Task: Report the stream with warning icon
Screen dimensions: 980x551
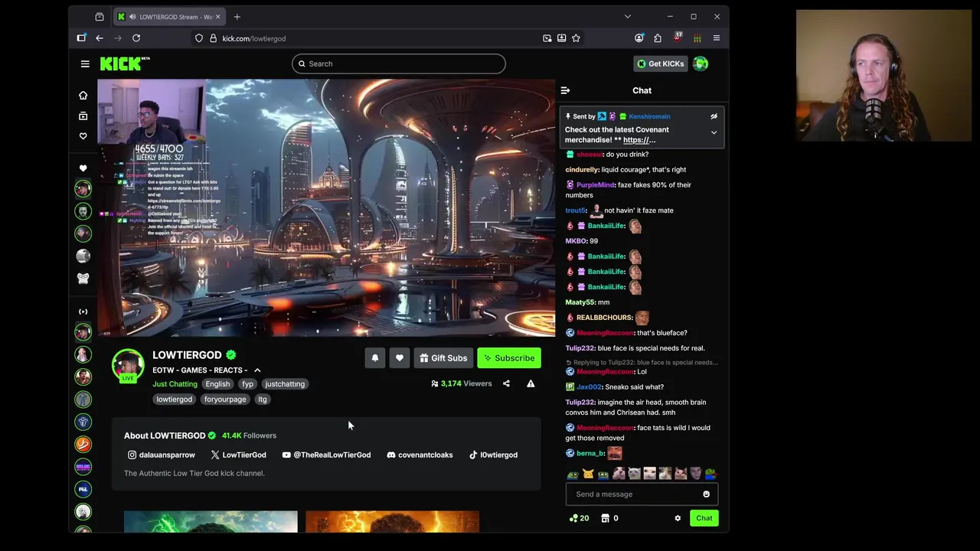Action: (531, 383)
